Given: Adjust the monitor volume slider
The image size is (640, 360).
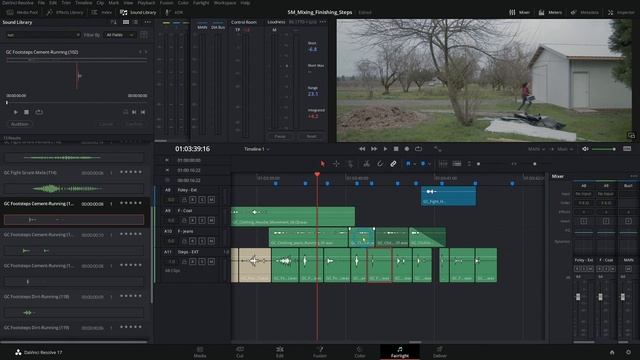Looking at the screenshot, I should tap(604, 149).
